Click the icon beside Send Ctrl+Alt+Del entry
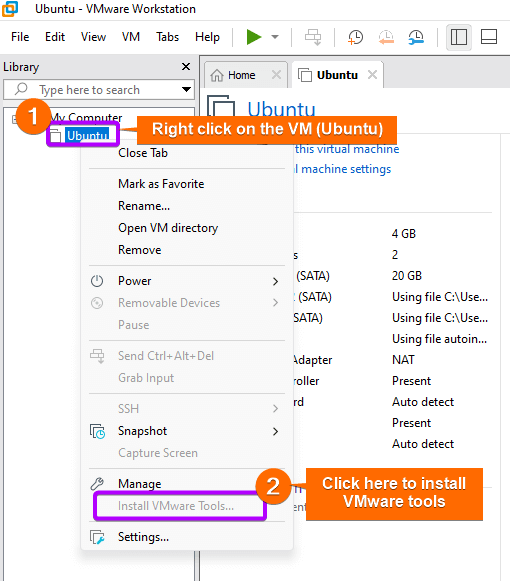510x581 pixels. click(x=97, y=356)
